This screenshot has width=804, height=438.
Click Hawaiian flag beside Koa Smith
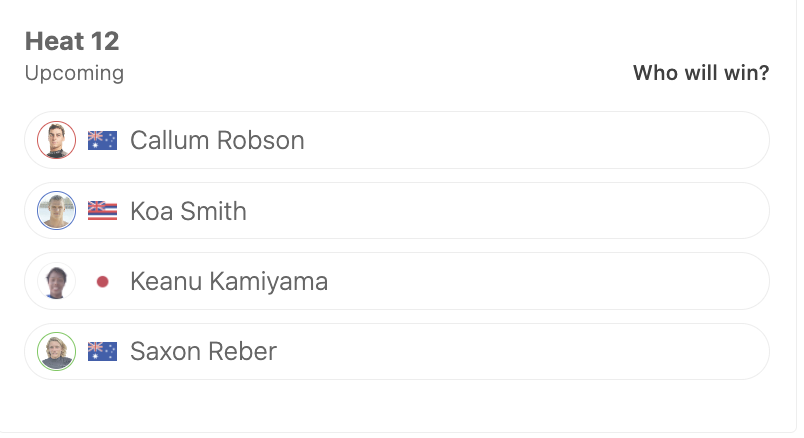click(x=103, y=211)
